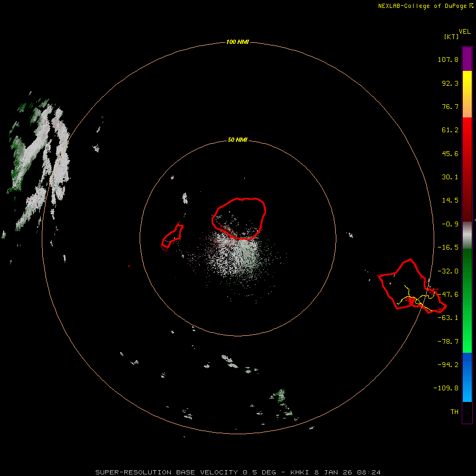Click the blue segment of the velocity color bar
Screen dimensions: 476x476
pos(467,377)
